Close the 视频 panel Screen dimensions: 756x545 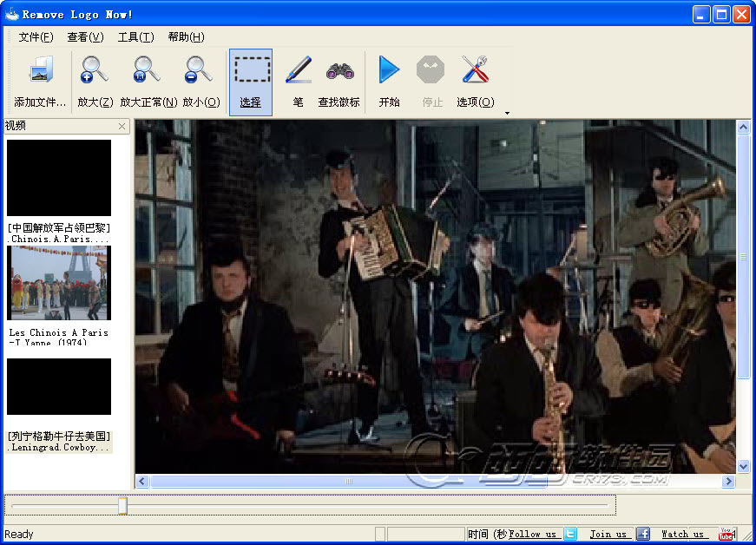pos(122,127)
